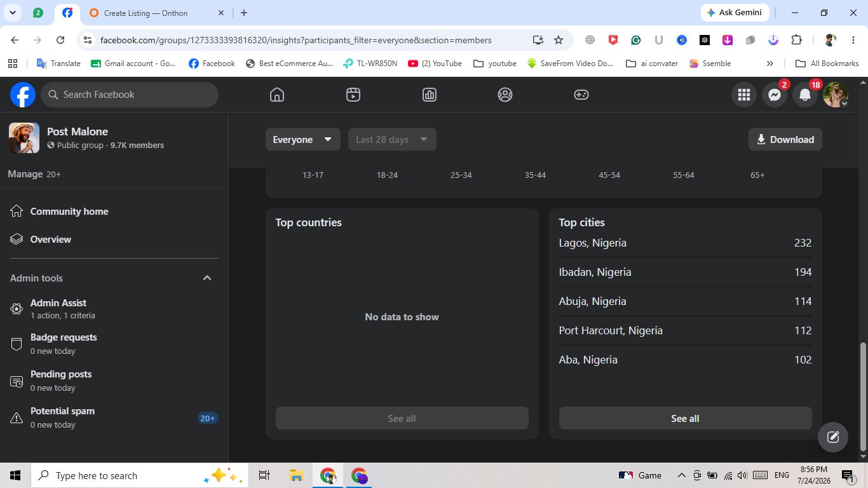
Task: Open the Groups icon in top navigation
Action: click(505, 95)
